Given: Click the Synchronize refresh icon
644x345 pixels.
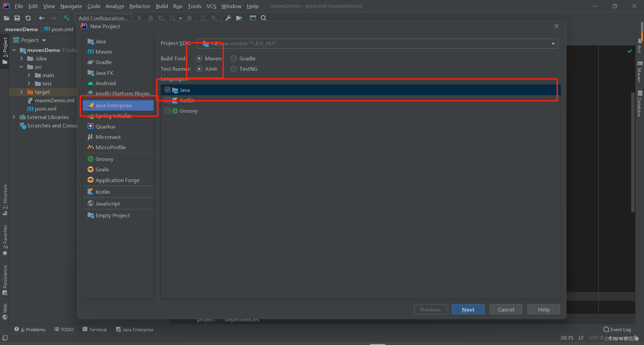Looking at the screenshot, I should 28,18.
